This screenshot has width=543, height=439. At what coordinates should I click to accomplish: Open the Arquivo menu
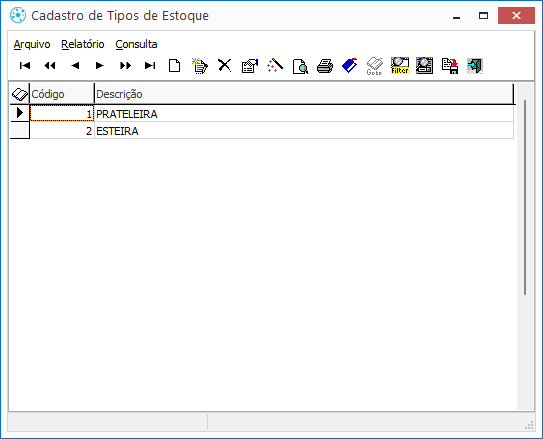pos(32,44)
